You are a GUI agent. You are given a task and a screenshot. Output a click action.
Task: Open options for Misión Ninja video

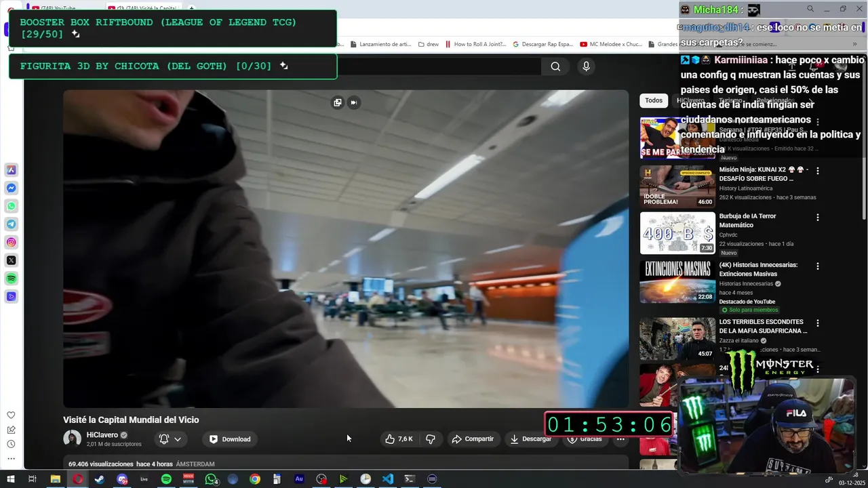pyautogui.click(x=818, y=171)
